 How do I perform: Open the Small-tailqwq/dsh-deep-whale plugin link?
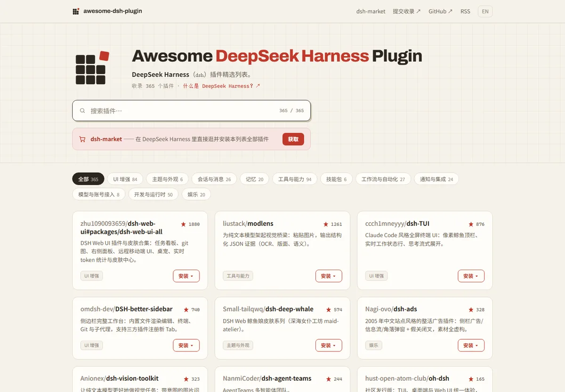(x=268, y=309)
